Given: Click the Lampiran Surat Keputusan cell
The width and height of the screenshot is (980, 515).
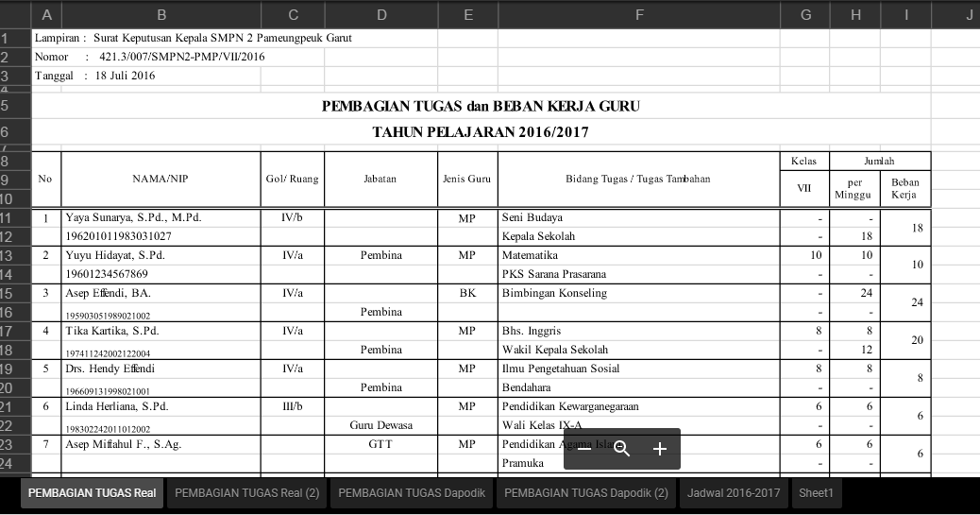Looking at the screenshot, I should [x=194, y=38].
